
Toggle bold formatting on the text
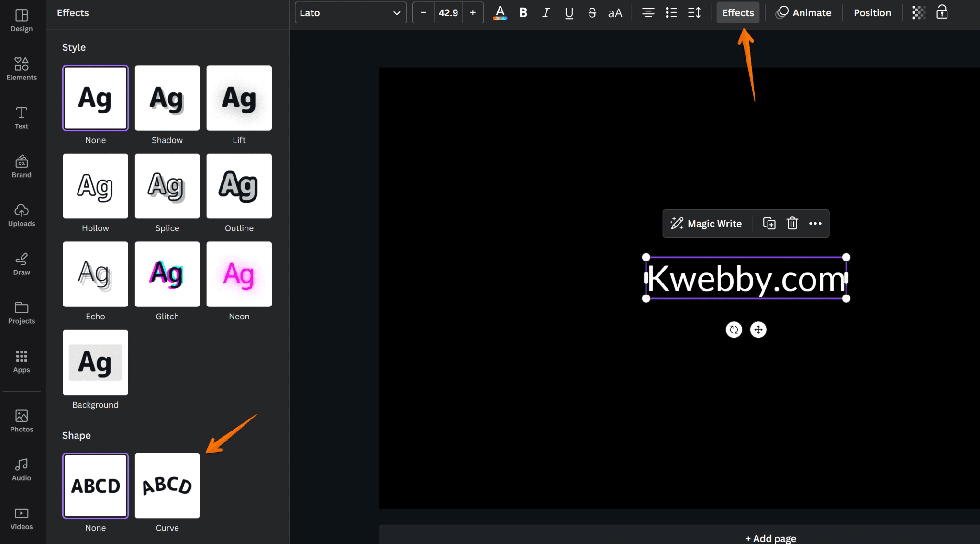pos(523,12)
